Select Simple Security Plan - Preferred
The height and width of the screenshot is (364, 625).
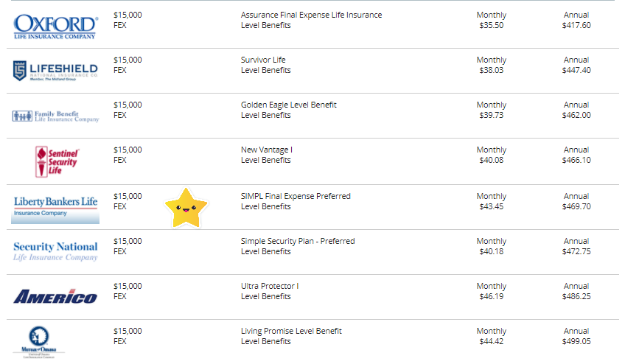[x=298, y=241]
